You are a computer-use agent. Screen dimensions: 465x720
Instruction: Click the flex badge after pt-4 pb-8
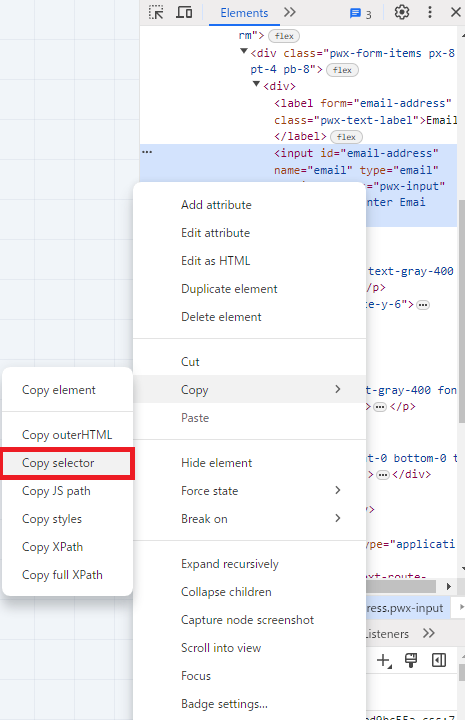coord(342,70)
